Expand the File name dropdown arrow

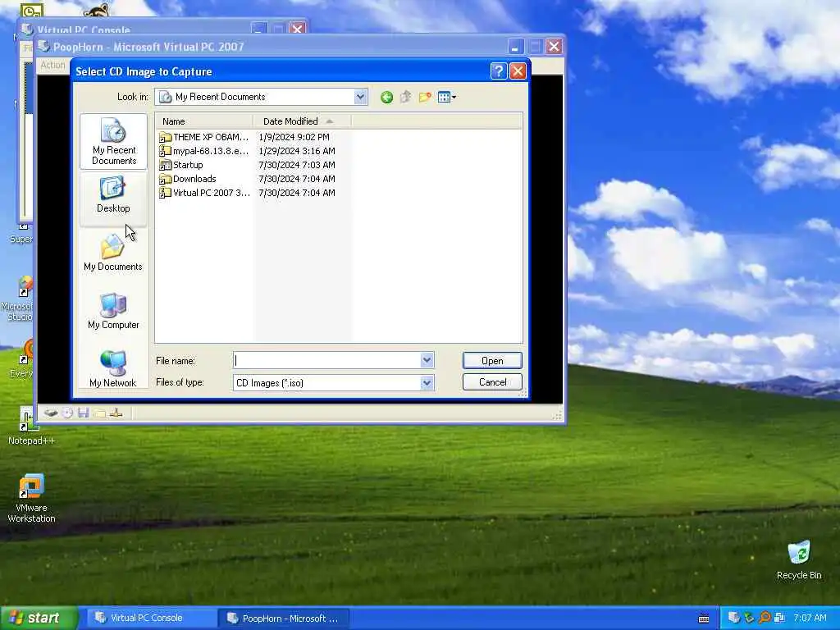point(427,361)
